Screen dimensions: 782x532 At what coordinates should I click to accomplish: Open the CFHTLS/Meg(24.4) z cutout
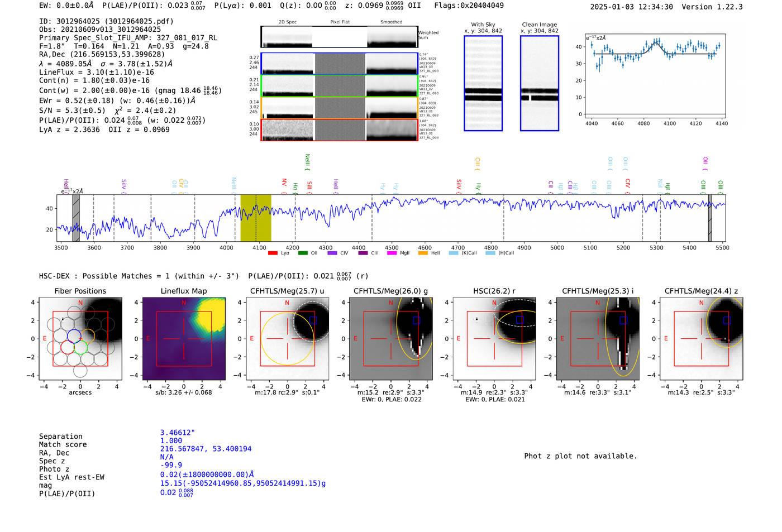701,338
